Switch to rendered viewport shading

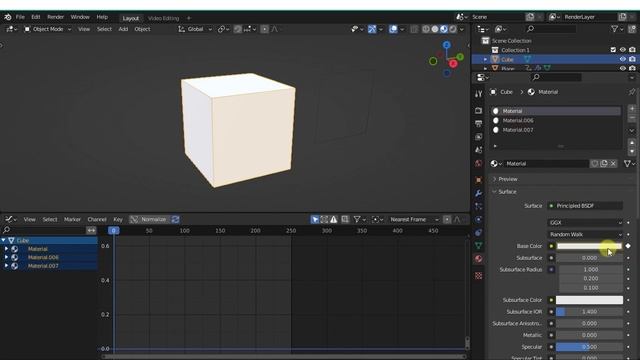tap(453, 29)
